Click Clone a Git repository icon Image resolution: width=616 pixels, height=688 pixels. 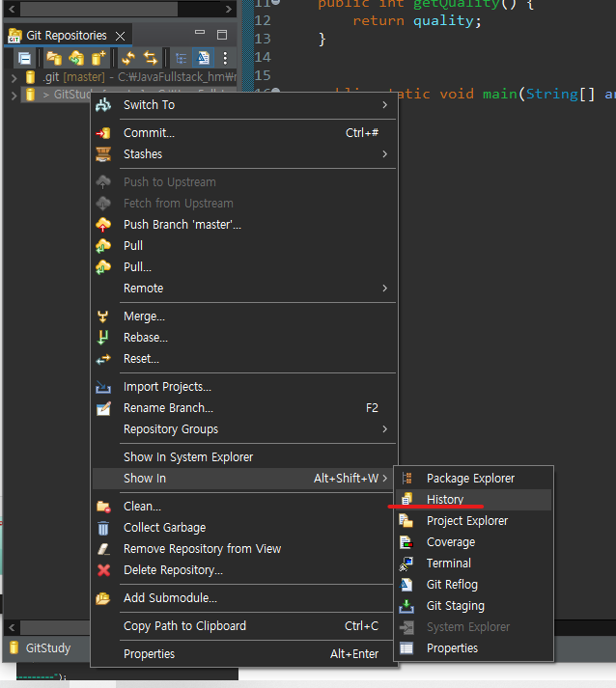pyautogui.click(x=76, y=58)
